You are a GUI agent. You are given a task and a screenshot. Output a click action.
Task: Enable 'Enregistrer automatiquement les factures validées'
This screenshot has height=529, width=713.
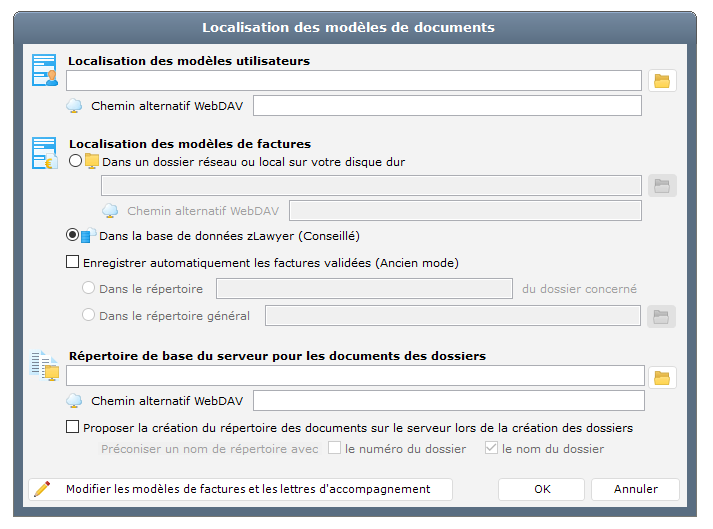(x=72, y=263)
